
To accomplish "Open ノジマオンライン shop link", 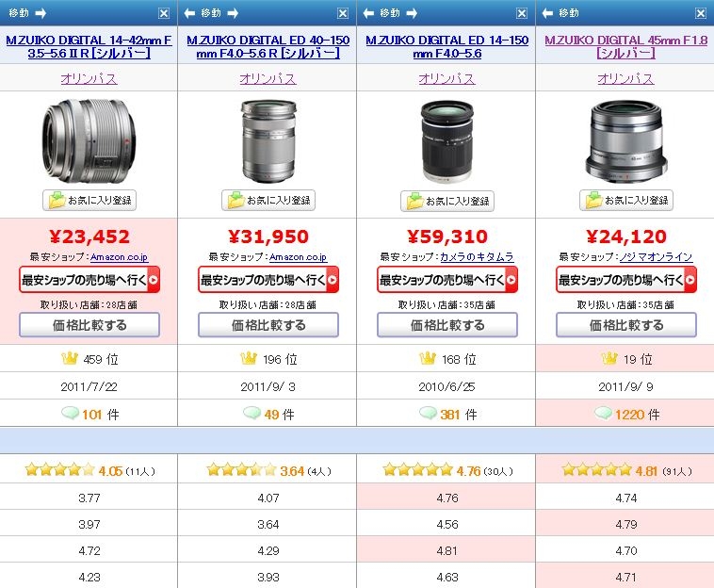I will point(656,257).
